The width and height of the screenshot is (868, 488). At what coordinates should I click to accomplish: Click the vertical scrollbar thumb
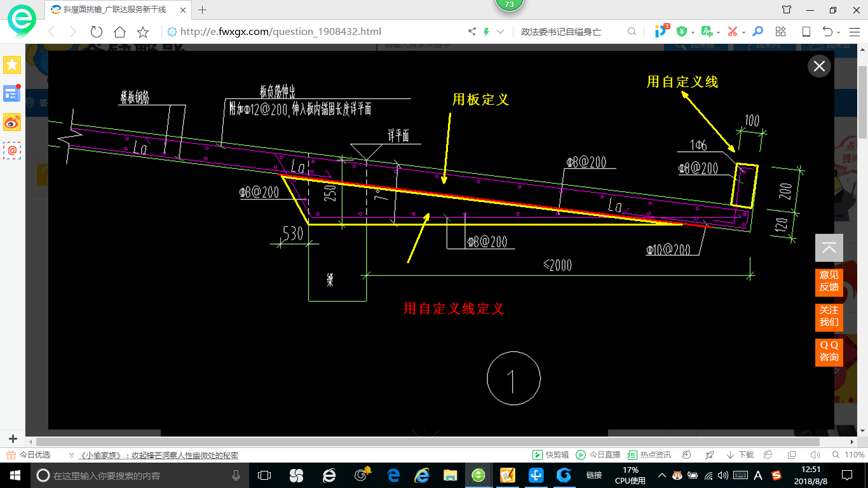click(x=862, y=102)
